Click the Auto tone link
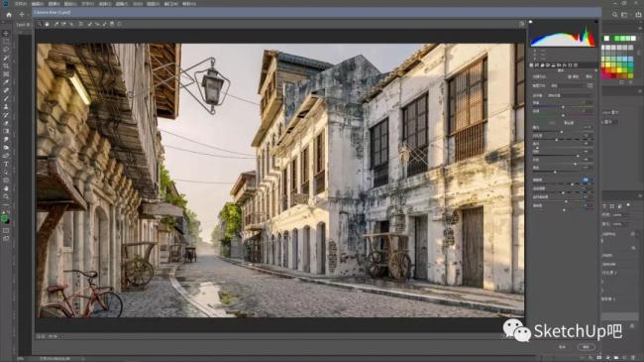644x362 pixels. (552, 123)
